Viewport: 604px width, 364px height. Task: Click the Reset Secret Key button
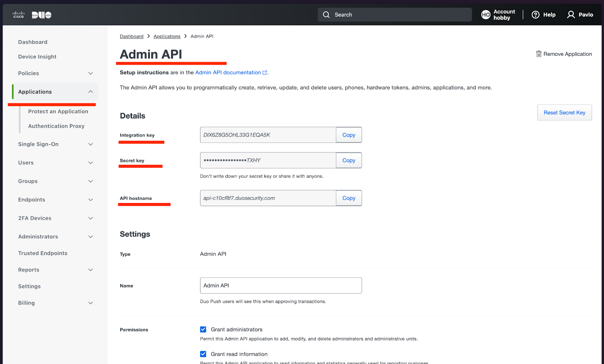click(x=565, y=113)
